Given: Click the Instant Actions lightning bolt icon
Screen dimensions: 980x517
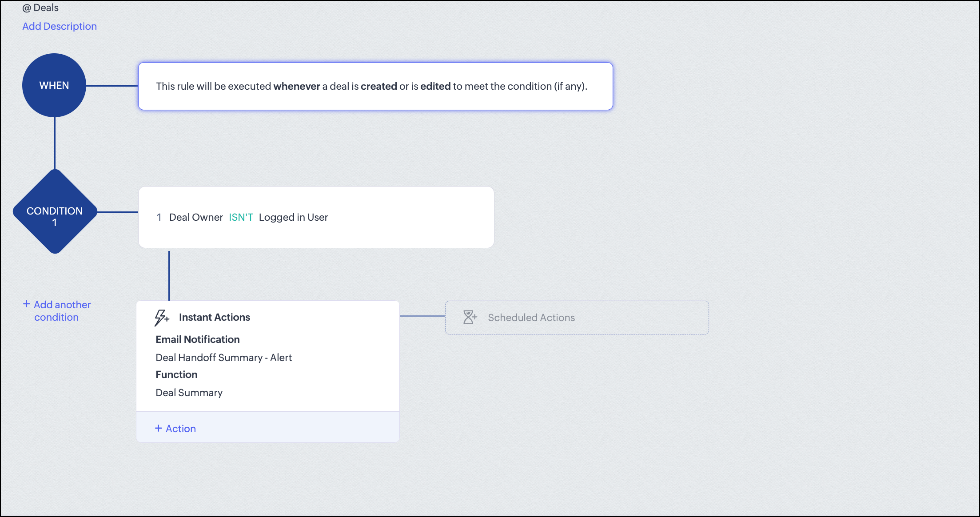Looking at the screenshot, I should tap(161, 318).
